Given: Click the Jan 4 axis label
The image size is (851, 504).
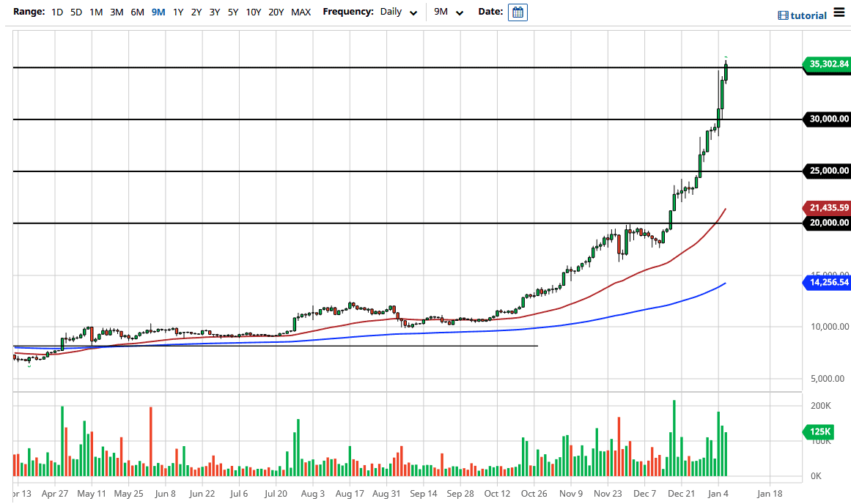Looking at the screenshot, I should 718,493.
